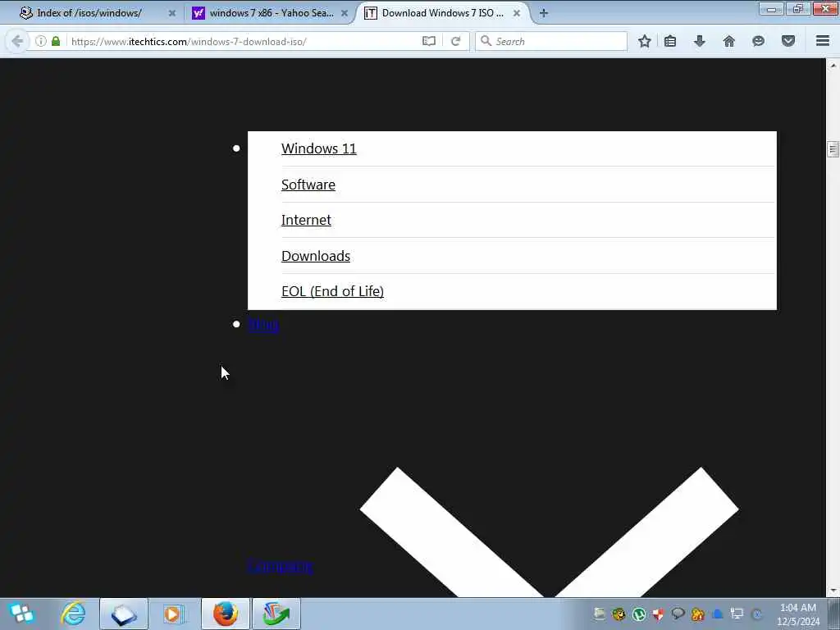This screenshot has width=840, height=630.
Task: Open the Downloads menu link
Action: [316, 256]
